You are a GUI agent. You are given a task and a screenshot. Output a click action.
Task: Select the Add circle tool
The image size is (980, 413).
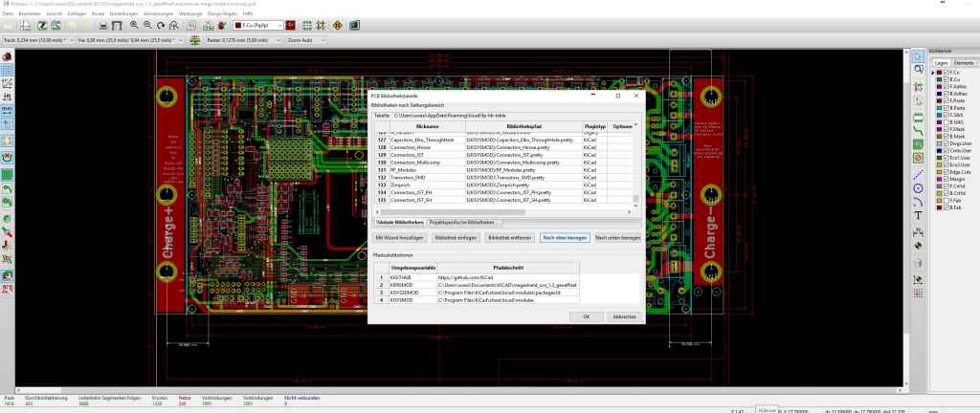918,188
